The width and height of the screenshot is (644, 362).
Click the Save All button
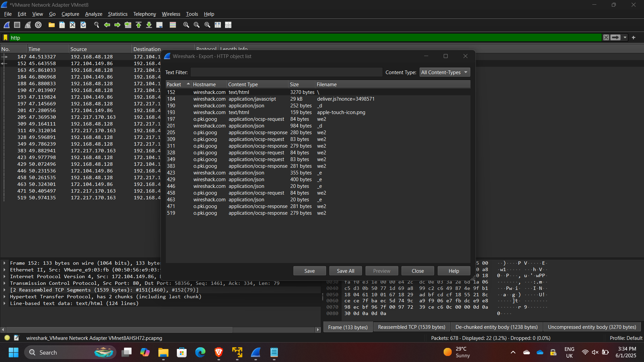click(345, 271)
